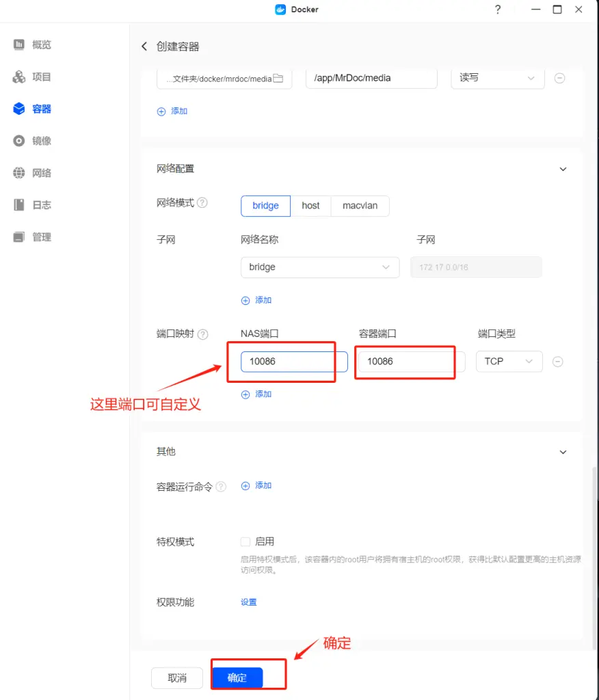
Task: Select bridge network mode
Action: [265, 206]
